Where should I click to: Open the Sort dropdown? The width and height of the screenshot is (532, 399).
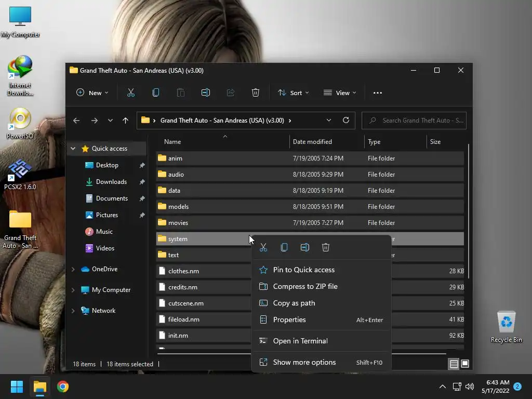pyautogui.click(x=293, y=92)
